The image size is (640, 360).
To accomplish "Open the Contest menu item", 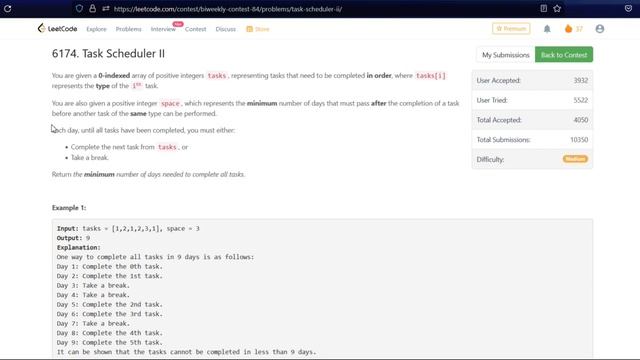I will click(196, 29).
